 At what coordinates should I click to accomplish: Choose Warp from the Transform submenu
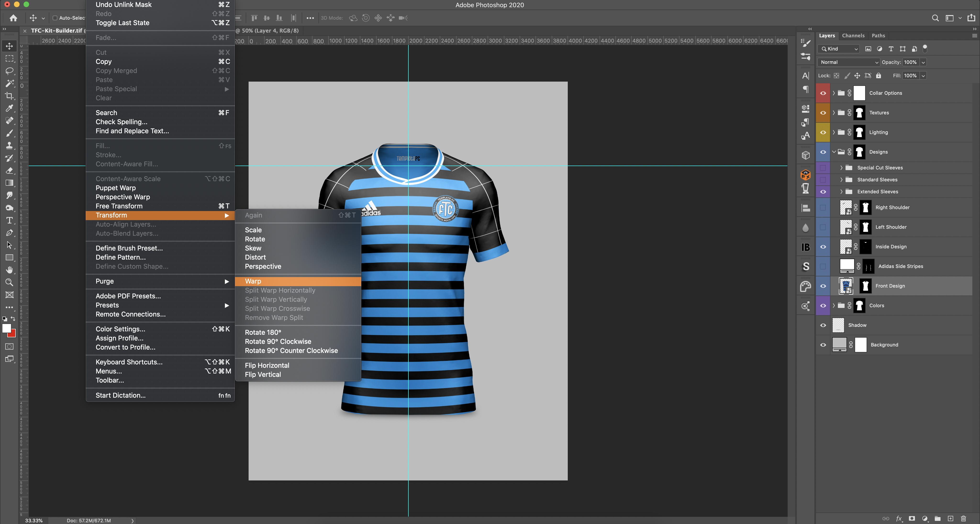253,281
